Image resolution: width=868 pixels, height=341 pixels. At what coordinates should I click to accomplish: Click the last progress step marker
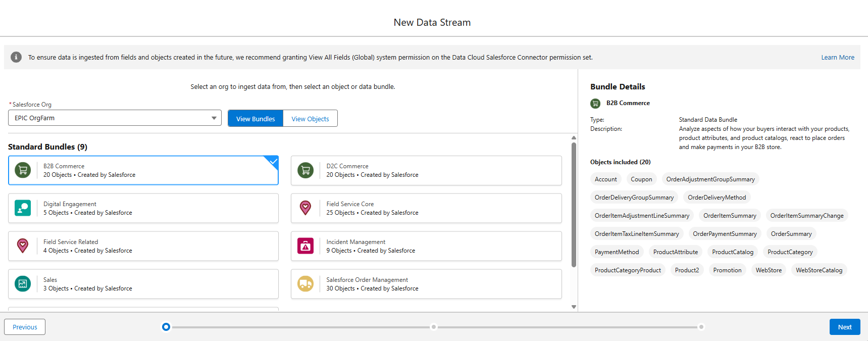[x=701, y=327]
